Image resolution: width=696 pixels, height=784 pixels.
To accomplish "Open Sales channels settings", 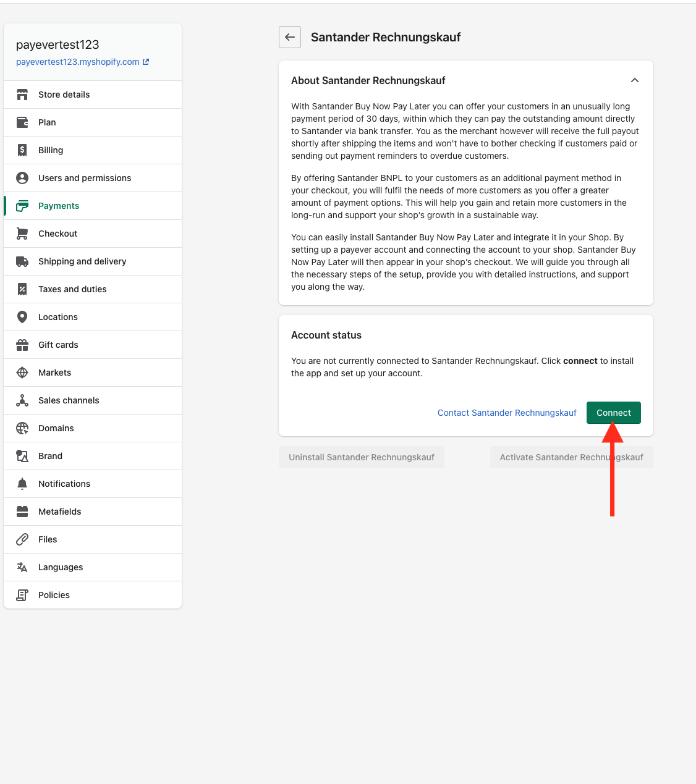I will coord(93,400).
